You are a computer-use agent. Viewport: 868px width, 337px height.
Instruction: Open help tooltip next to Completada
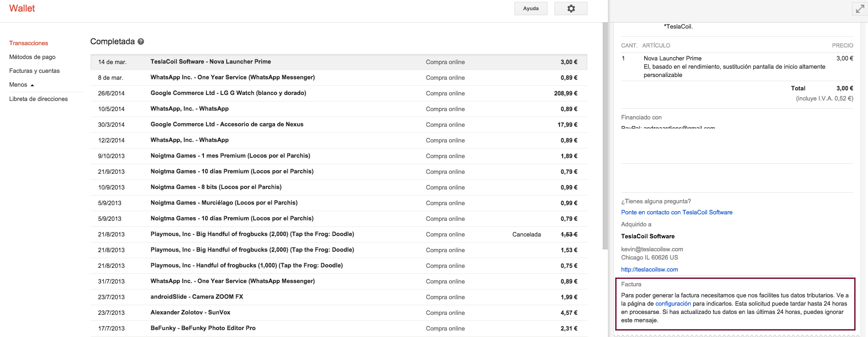click(141, 41)
